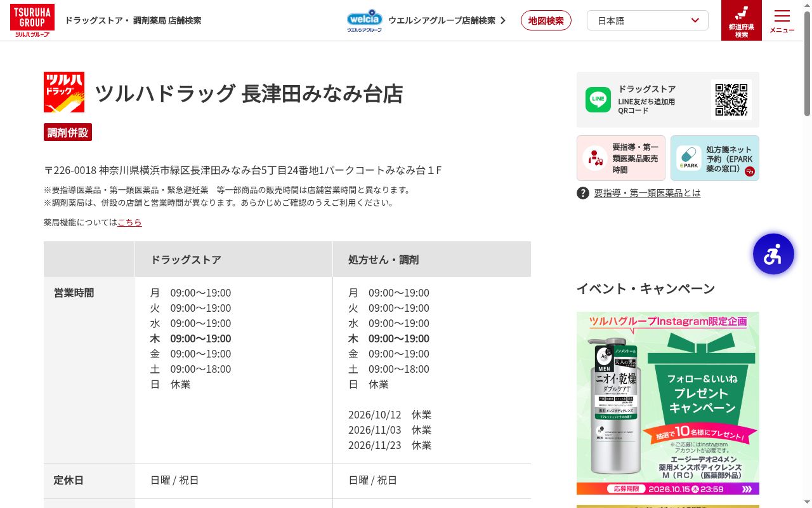812x508 pixels.
Task: Open the 都道府県検索 prefecture search icon
Action: point(742,20)
